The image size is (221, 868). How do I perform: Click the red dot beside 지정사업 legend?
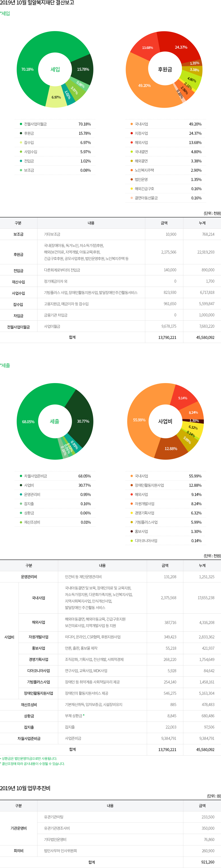[x=132, y=133]
